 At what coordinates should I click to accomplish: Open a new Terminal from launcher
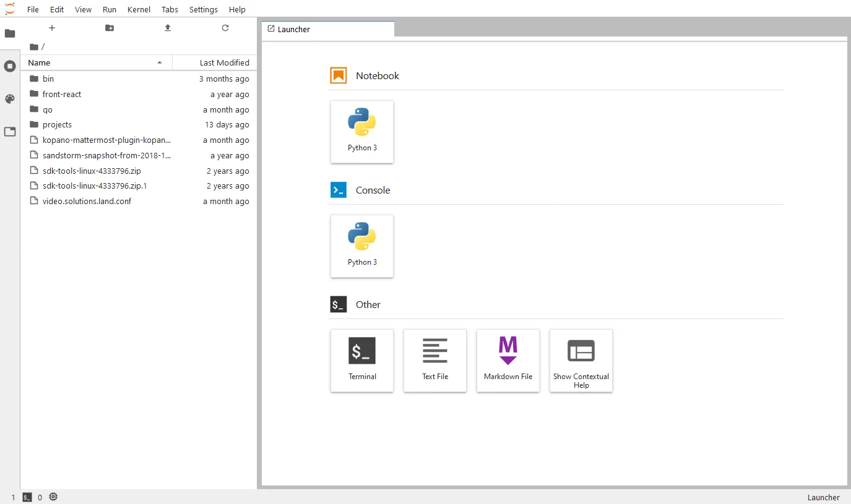point(362,361)
